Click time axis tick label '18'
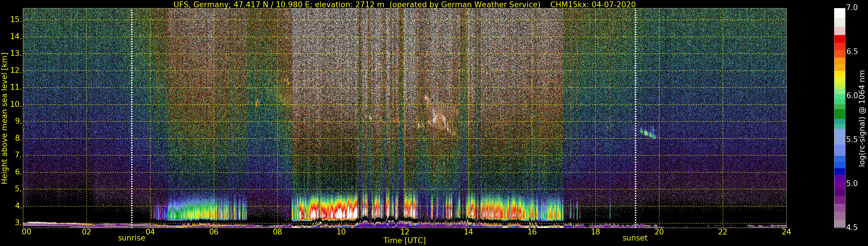868x246 pixels. (595, 232)
